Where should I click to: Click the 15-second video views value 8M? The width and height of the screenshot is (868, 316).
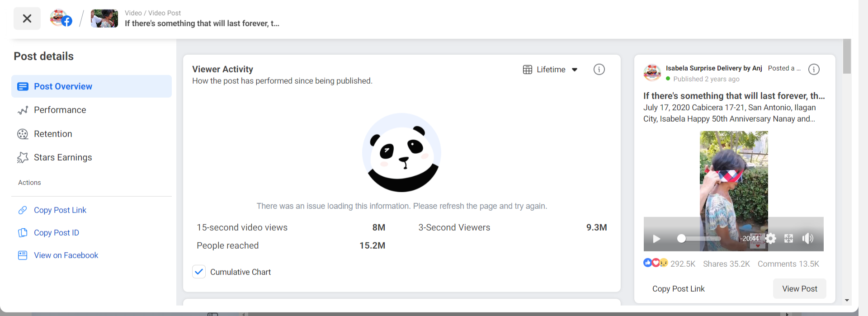coord(379,227)
